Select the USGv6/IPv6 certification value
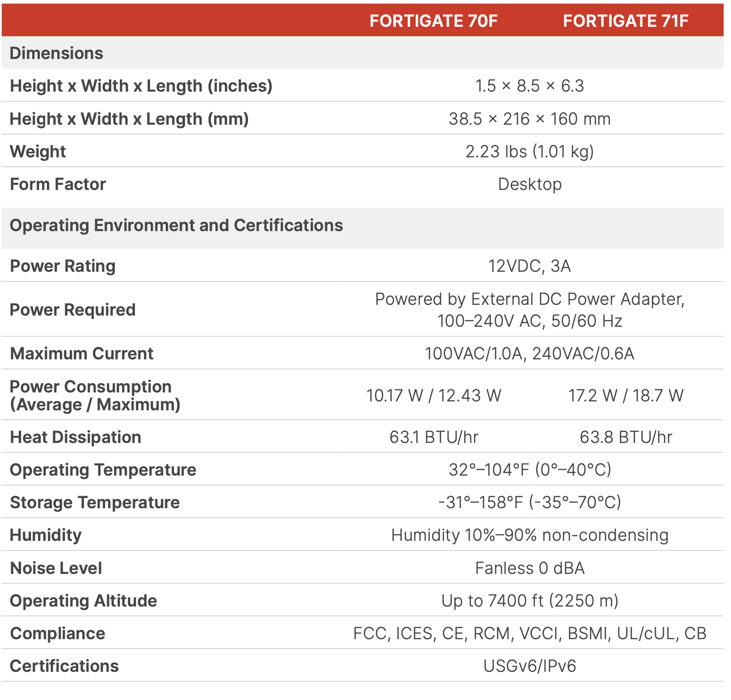This screenshot has width=731, height=700. point(529,666)
